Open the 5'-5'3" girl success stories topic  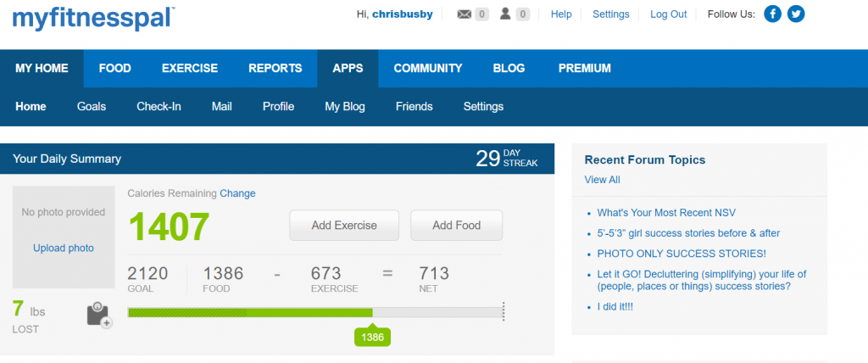688,233
